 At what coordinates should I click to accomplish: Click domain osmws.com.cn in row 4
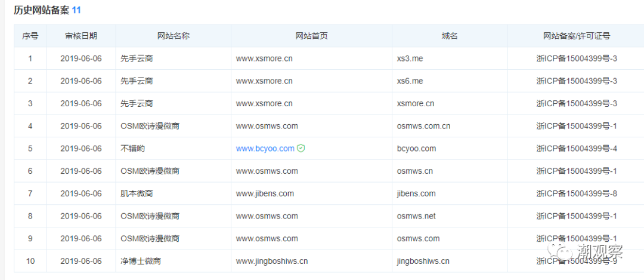pyautogui.click(x=423, y=126)
